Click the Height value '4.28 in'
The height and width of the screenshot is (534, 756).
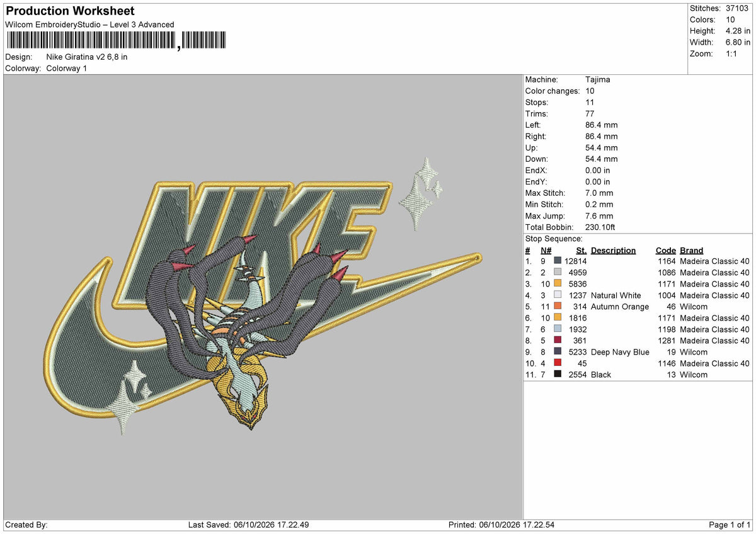coord(738,31)
